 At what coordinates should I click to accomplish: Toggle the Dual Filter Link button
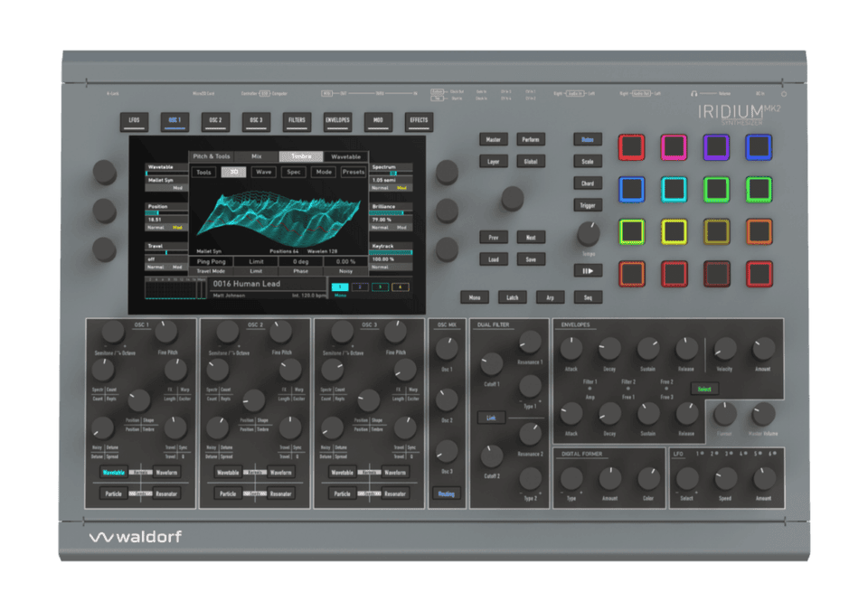(490, 418)
